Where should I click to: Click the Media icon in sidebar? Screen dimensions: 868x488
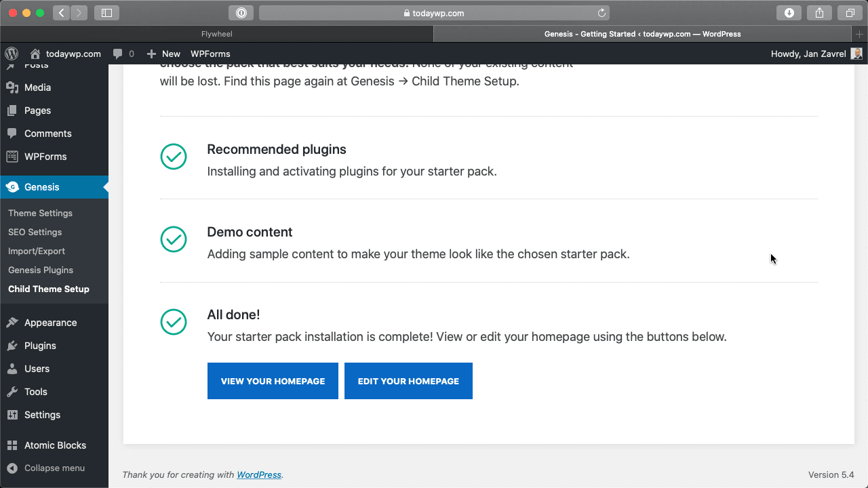12,87
